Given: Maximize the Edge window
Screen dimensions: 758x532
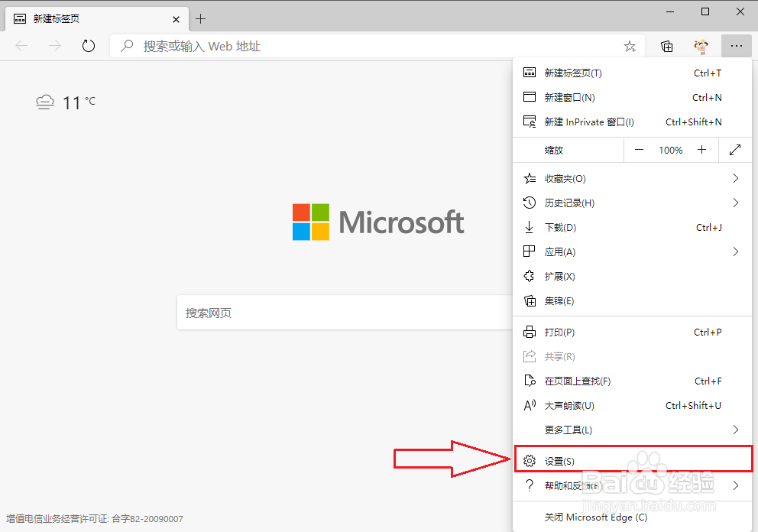Looking at the screenshot, I should [705, 11].
